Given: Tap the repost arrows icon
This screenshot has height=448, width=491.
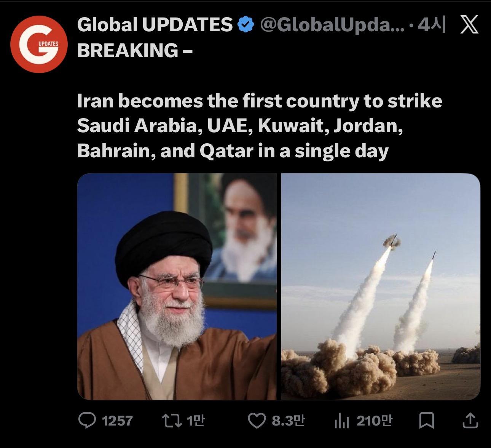Looking at the screenshot, I should coord(172,421).
